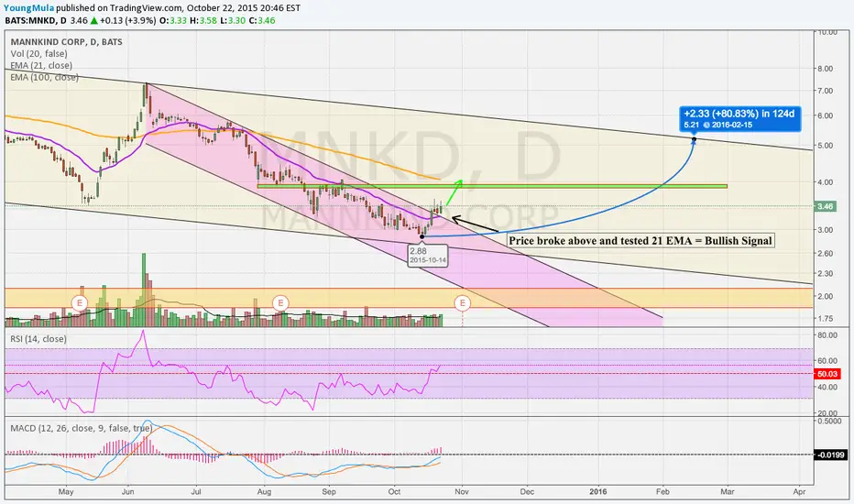The height and width of the screenshot is (504, 854).
Task: Open the YoungMula author link
Action: (x=29, y=8)
